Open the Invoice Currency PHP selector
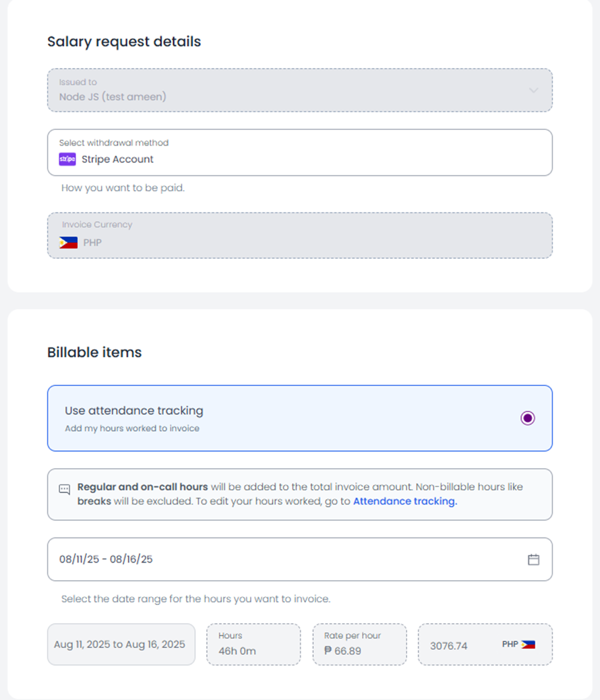 [300, 235]
